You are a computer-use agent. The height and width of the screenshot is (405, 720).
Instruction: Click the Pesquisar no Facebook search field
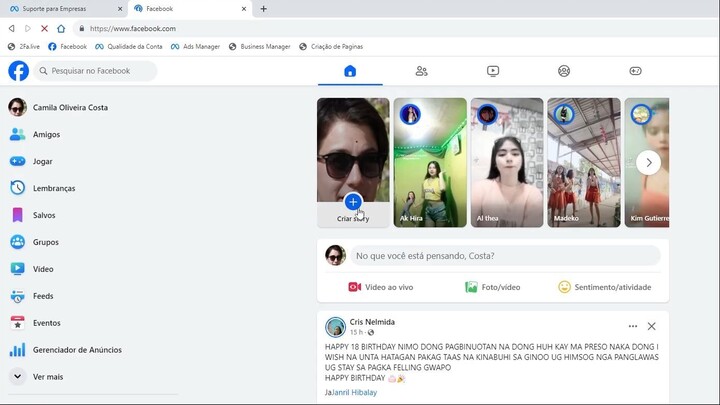(95, 71)
